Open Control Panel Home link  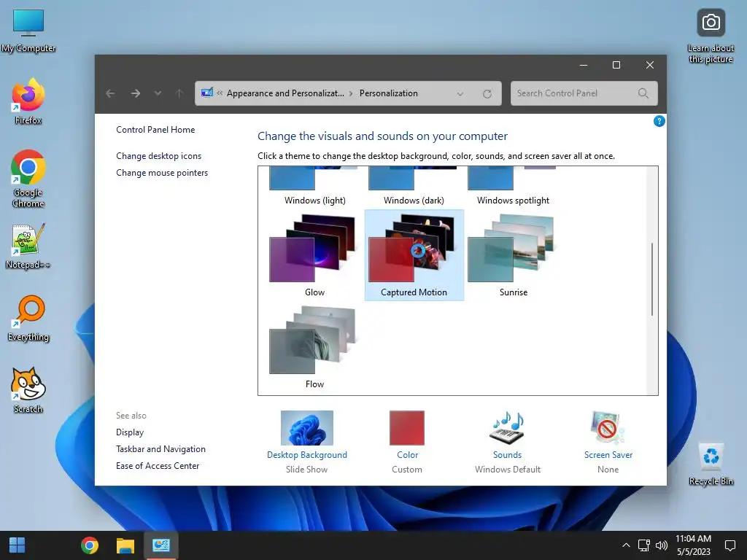pyautogui.click(x=155, y=130)
